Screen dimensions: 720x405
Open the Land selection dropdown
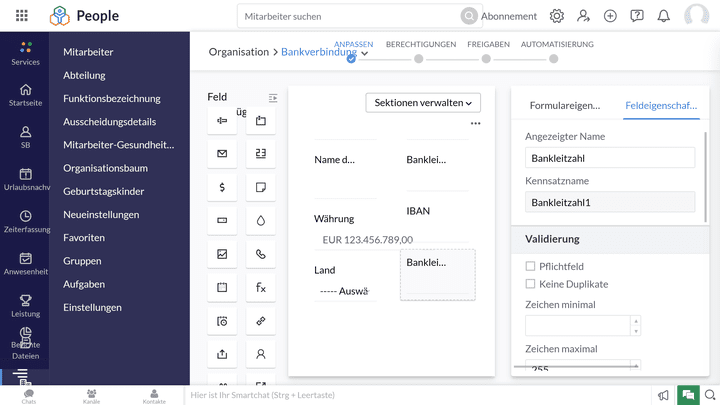(345, 291)
